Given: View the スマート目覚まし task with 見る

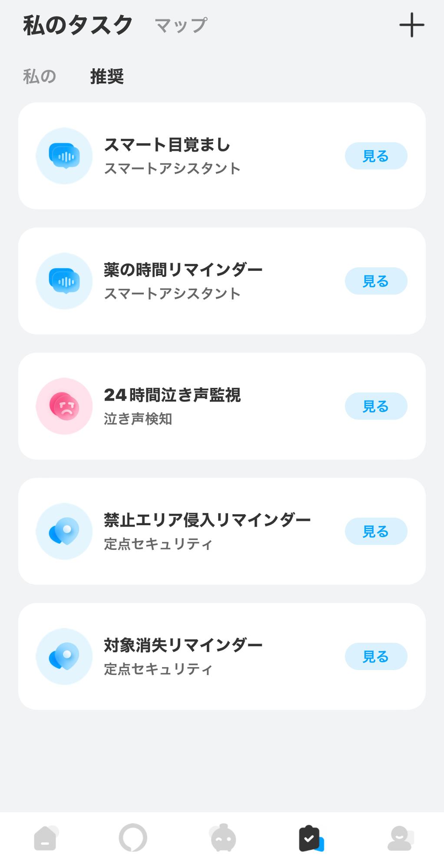Looking at the screenshot, I should pyautogui.click(x=376, y=156).
